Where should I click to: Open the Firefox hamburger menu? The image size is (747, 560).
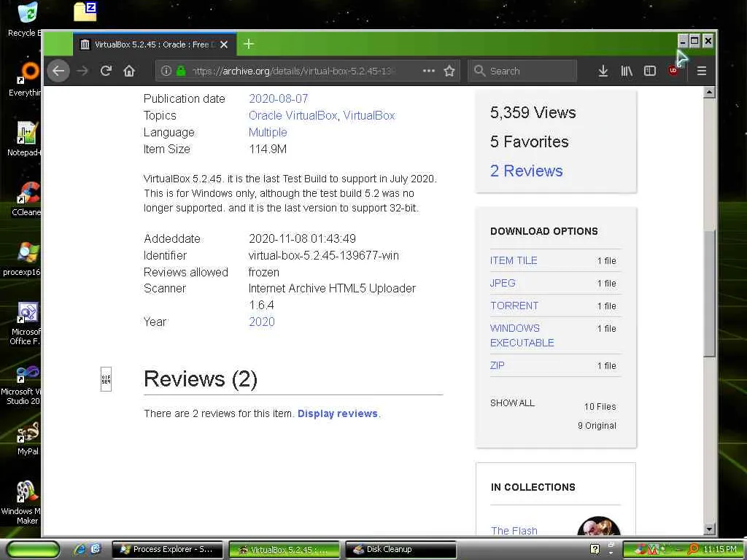[701, 71]
